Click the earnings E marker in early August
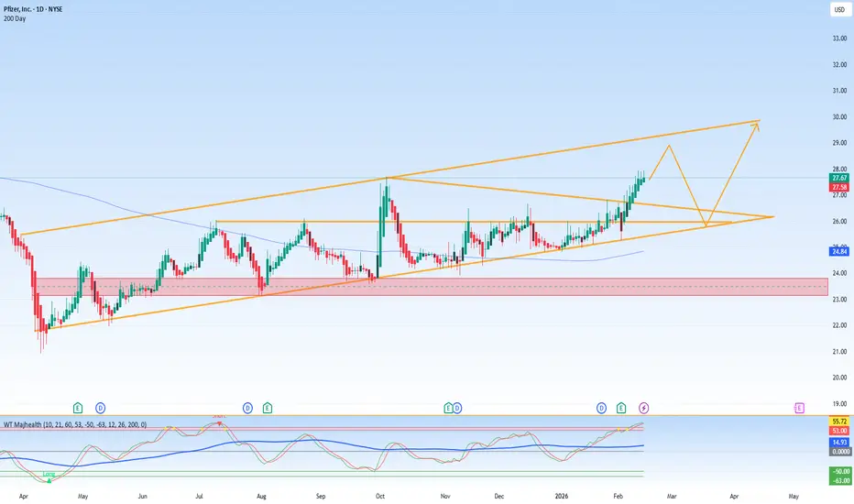The width and height of the screenshot is (854, 504). pyautogui.click(x=268, y=408)
